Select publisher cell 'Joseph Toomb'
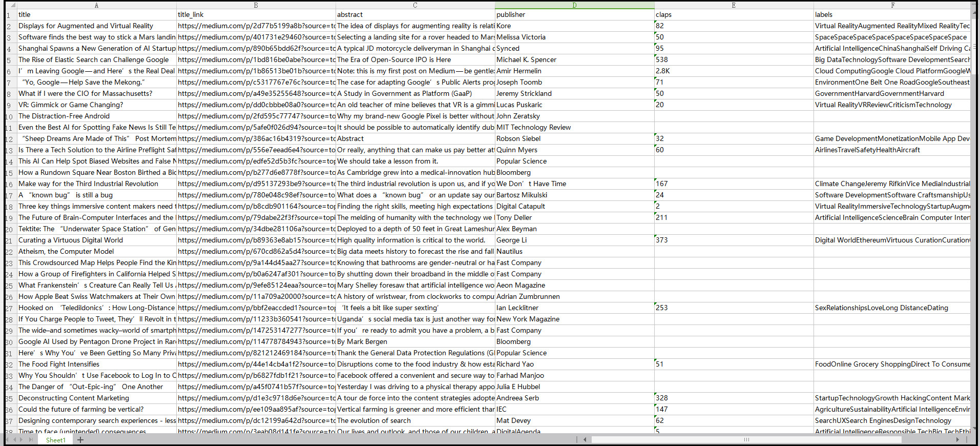This screenshot has height=446, width=980. 574,82
